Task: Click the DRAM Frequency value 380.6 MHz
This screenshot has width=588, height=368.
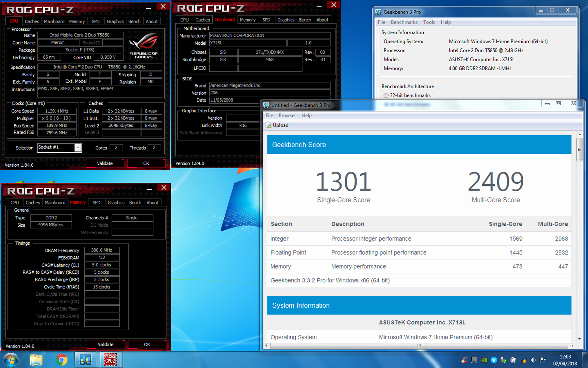Action: (x=102, y=250)
